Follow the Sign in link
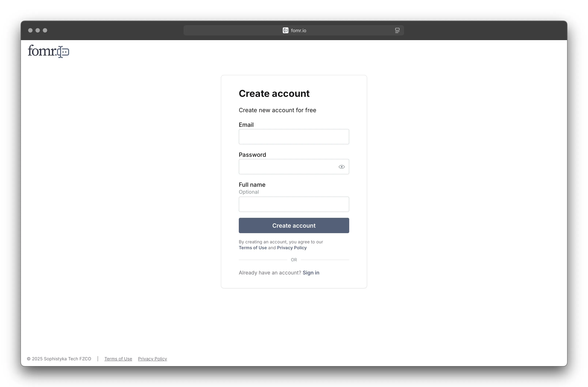This screenshot has height=387, width=588. click(311, 273)
